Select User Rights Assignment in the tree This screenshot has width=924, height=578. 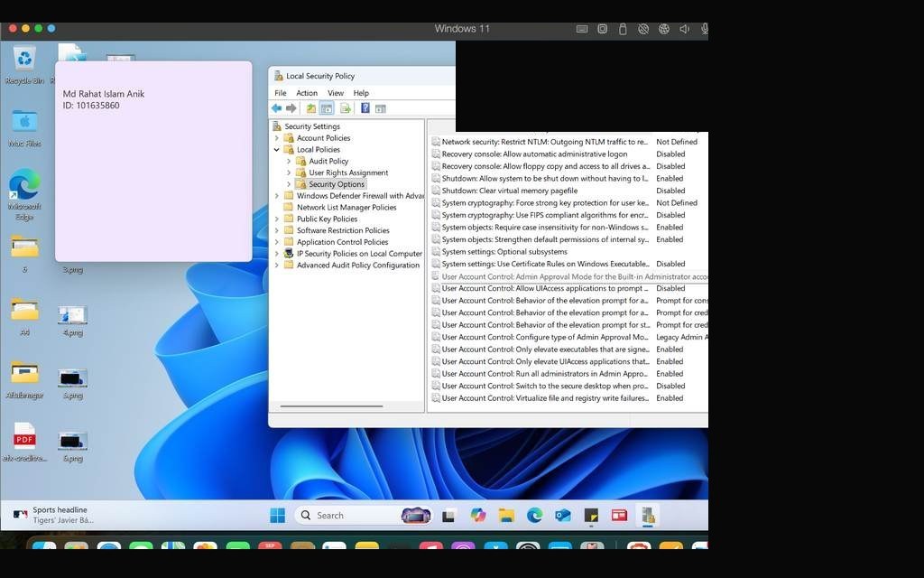click(x=348, y=172)
